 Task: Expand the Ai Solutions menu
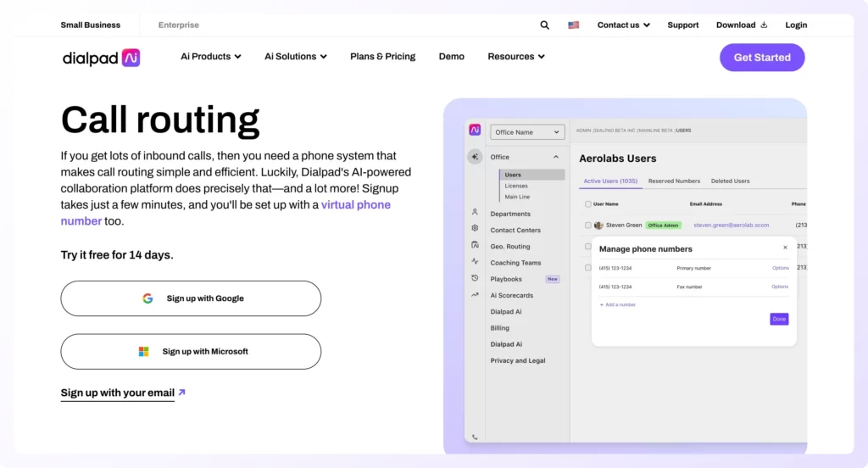(x=296, y=57)
